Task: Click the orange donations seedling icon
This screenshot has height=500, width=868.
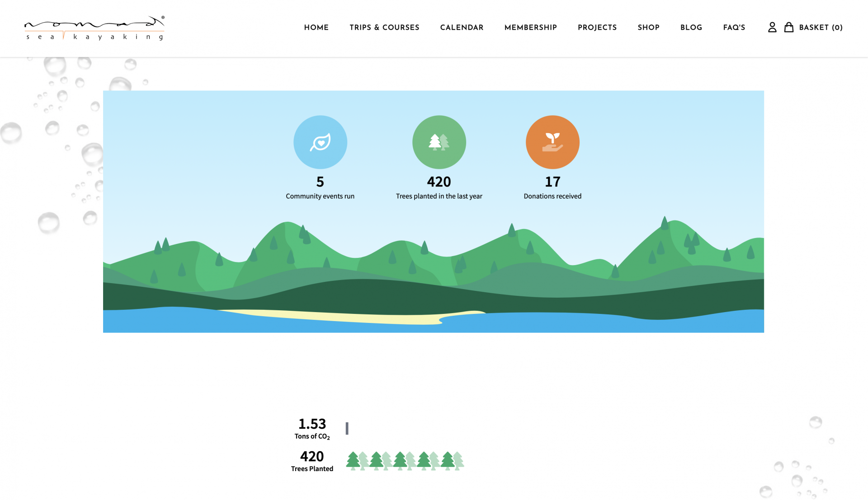Action: pos(552,142)
